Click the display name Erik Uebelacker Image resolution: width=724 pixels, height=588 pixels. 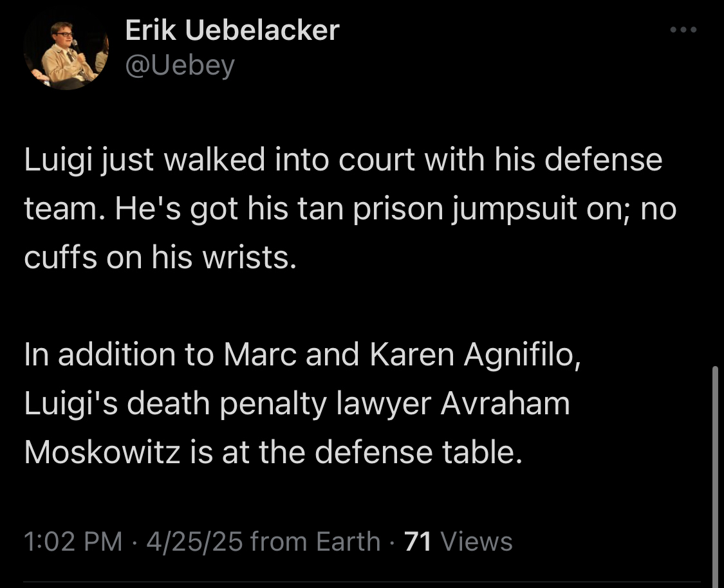[232, 30]
